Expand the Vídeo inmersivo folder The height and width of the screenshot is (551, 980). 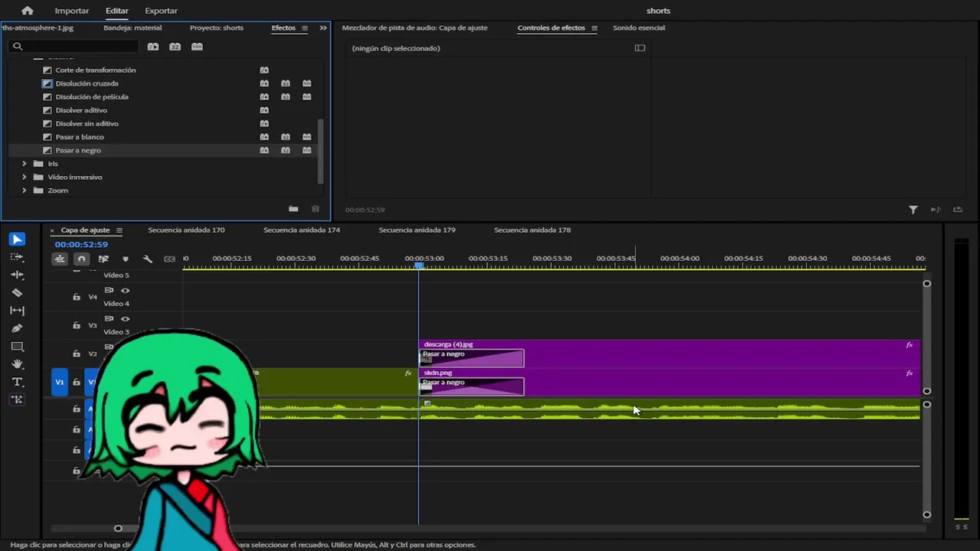point(24,177)
